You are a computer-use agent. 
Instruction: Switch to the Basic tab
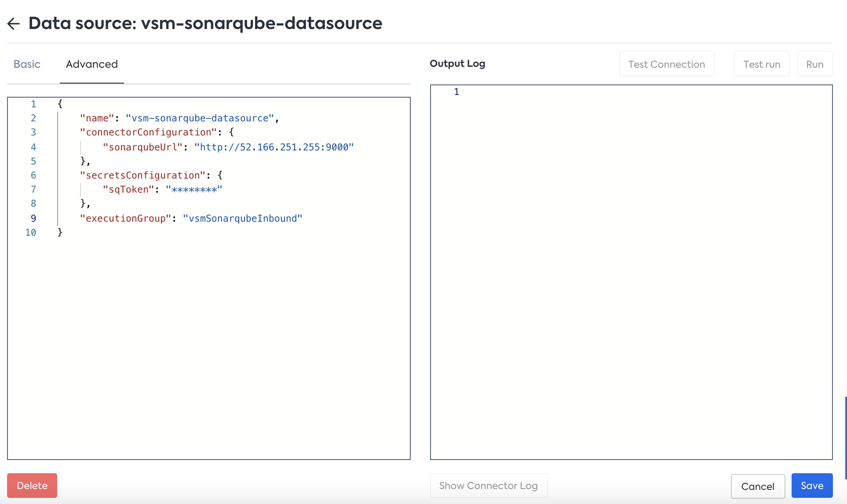pyautogui.click(x=27, y=64)
